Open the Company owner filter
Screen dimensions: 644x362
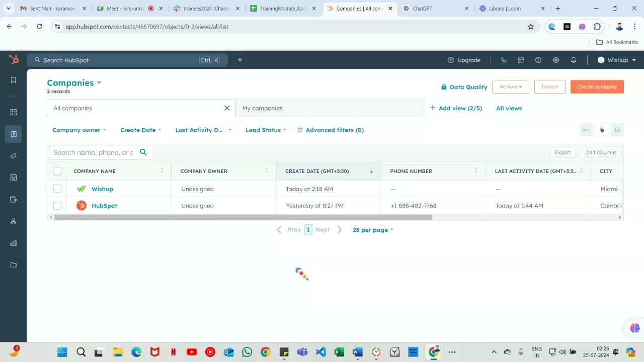(x=79, y=130)
